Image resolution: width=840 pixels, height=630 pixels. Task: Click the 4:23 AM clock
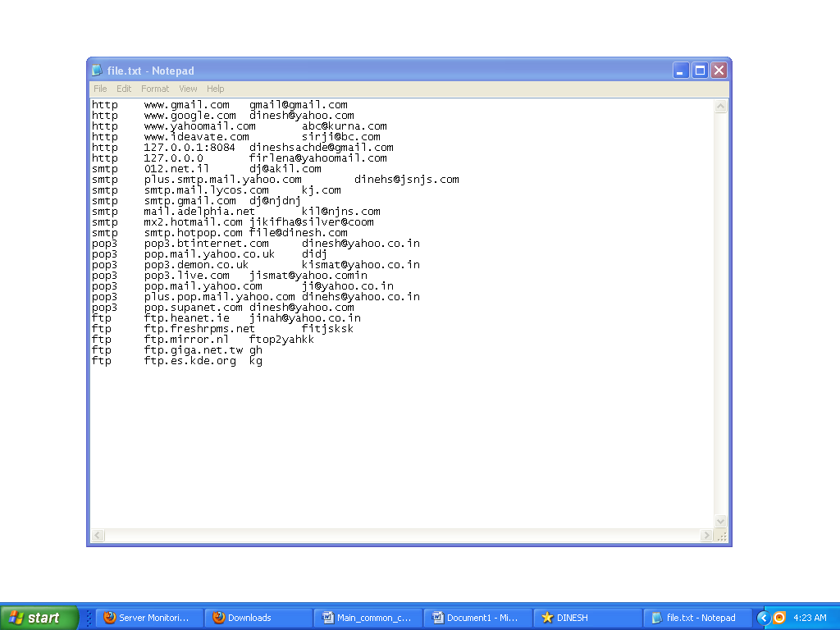pos(810,618)
